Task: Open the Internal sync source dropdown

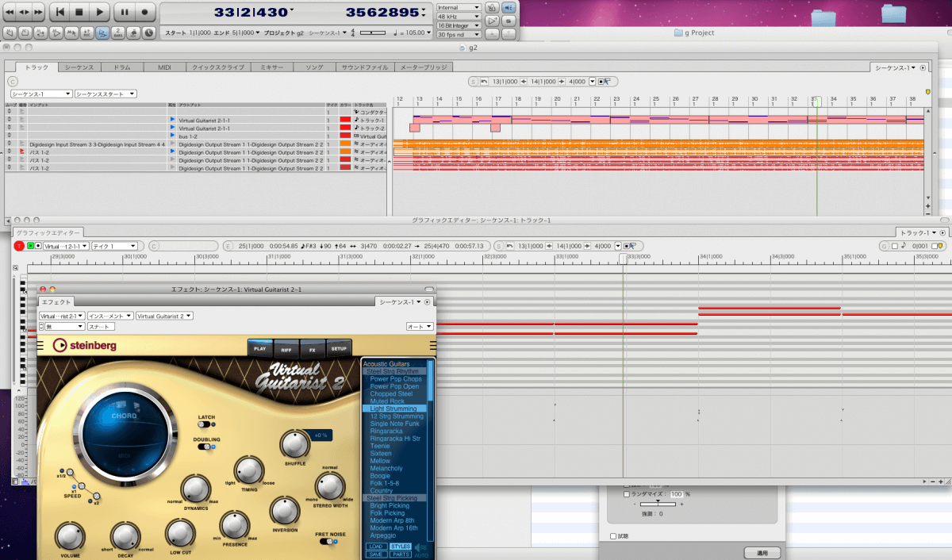Action: pyautogui.click(x=459, y=7)
